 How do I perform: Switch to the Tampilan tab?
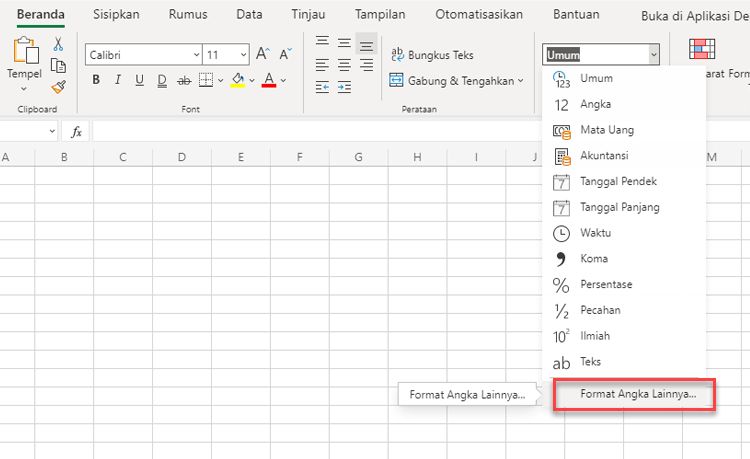point(380,15)
